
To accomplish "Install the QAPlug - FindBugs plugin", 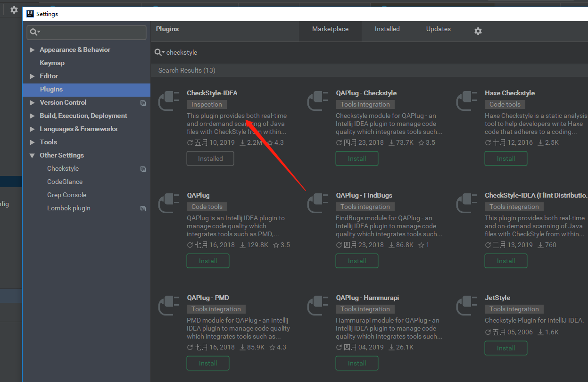I will tap(357, 261).
